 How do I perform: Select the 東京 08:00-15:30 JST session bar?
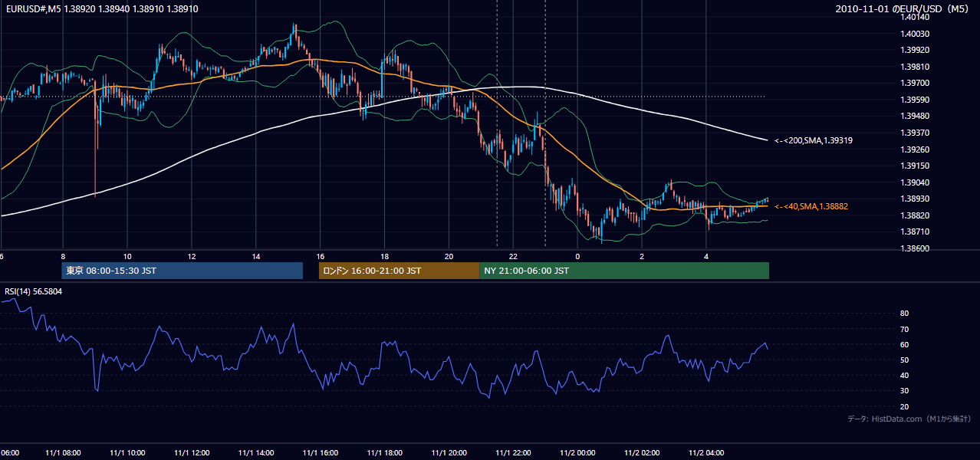[x=183, y=271]
